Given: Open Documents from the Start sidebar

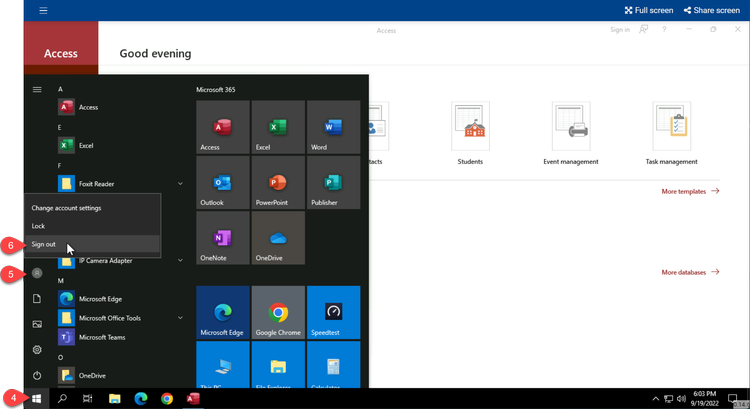Looking at the screenshot, I should pyautogui.click(x=37, y=299).
